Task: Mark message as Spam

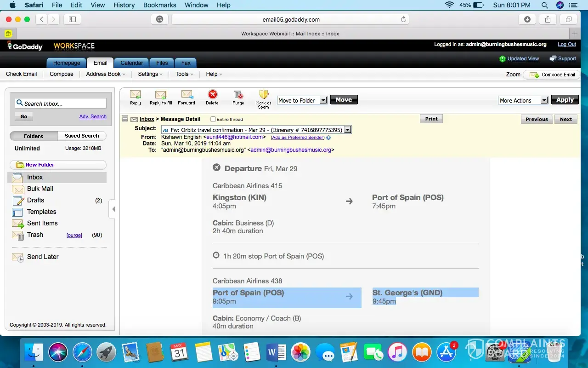Action: click(264, 95)
